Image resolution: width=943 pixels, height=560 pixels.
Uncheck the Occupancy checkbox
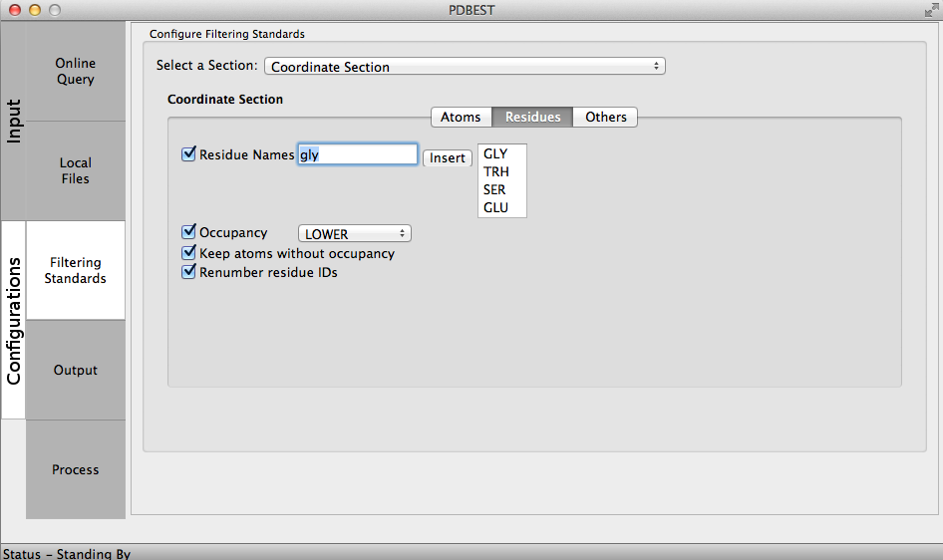(188, 232)
